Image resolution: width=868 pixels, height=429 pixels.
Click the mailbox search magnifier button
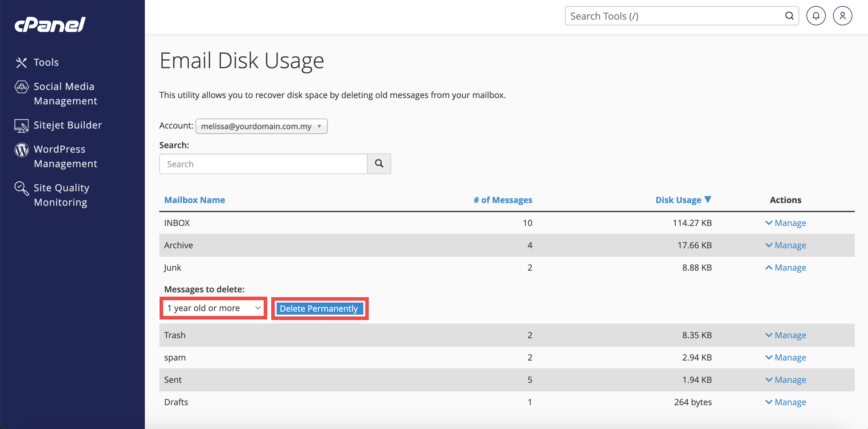tap(379, 164)
